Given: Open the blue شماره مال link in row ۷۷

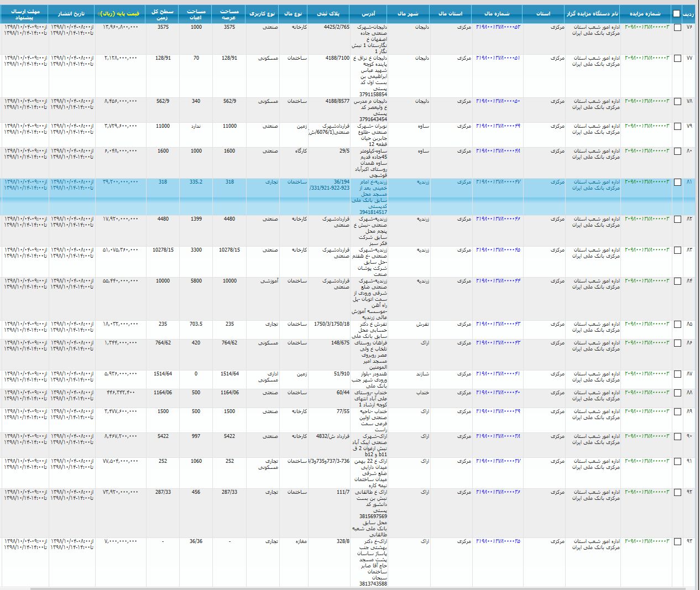Looking at the screenshot, I should [498, 58].
